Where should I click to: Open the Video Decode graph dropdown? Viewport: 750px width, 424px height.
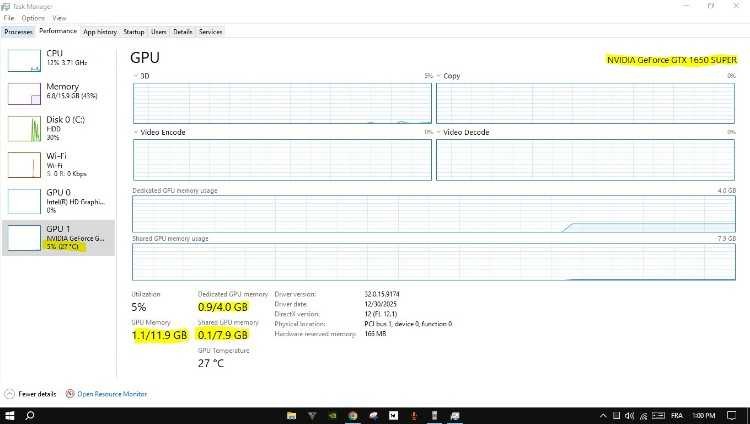(x=439, y=132)
